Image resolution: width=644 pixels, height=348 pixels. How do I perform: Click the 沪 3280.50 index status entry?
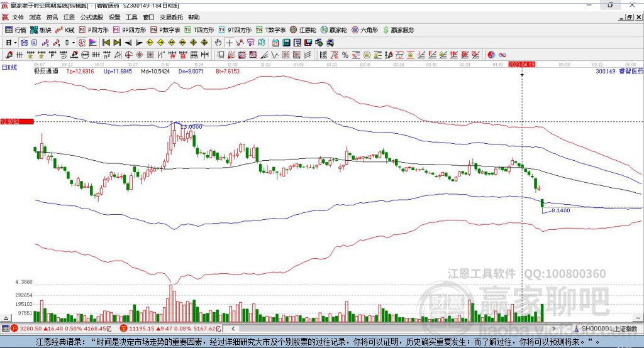pos(62,329)
